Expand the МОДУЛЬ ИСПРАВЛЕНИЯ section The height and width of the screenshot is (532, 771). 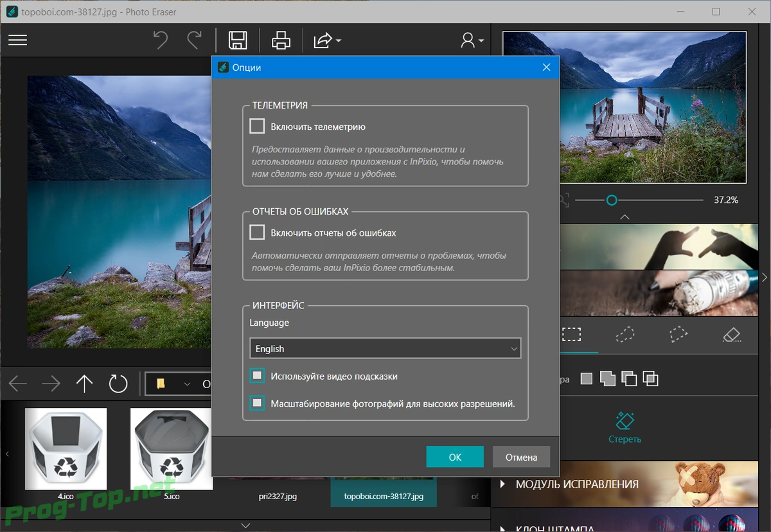(502, 484)
